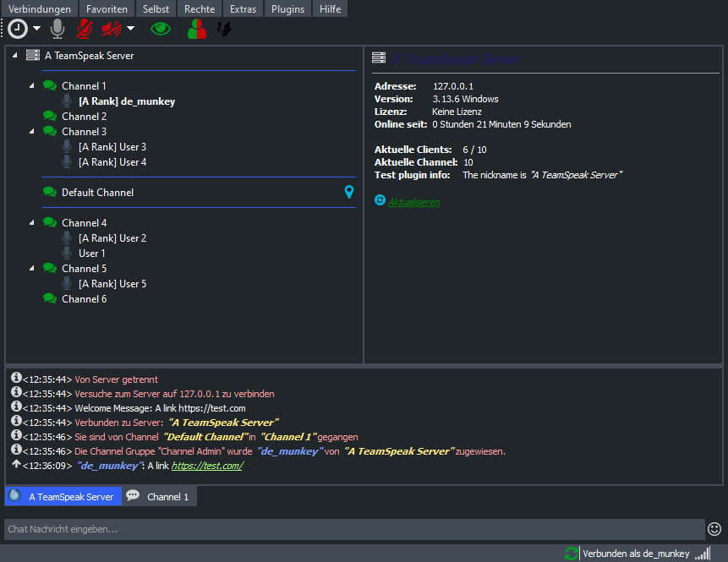
Task: Open the Plugins menu
Action: pyautogui.click(x=287, y=8)
